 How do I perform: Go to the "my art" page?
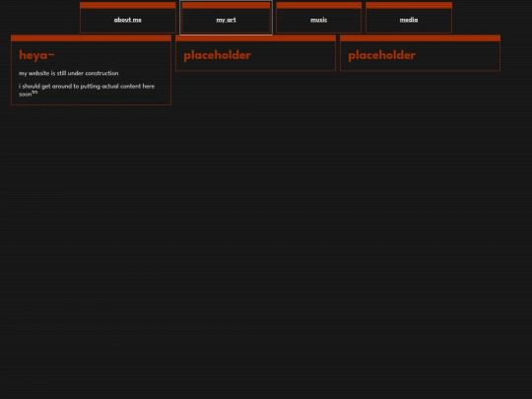[226, 20]
